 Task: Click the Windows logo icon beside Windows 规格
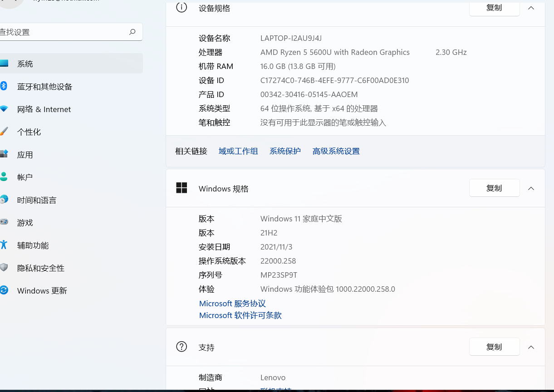point(181,188)
